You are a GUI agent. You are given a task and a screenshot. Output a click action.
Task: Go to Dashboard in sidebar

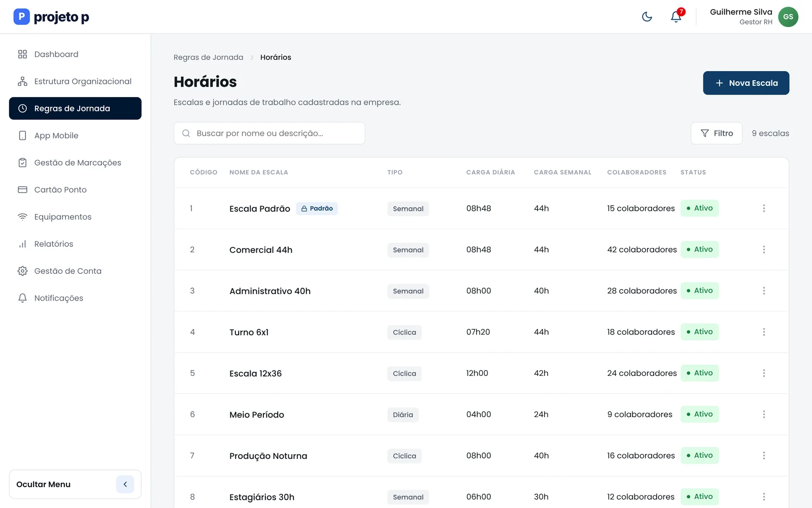(75, 54)
